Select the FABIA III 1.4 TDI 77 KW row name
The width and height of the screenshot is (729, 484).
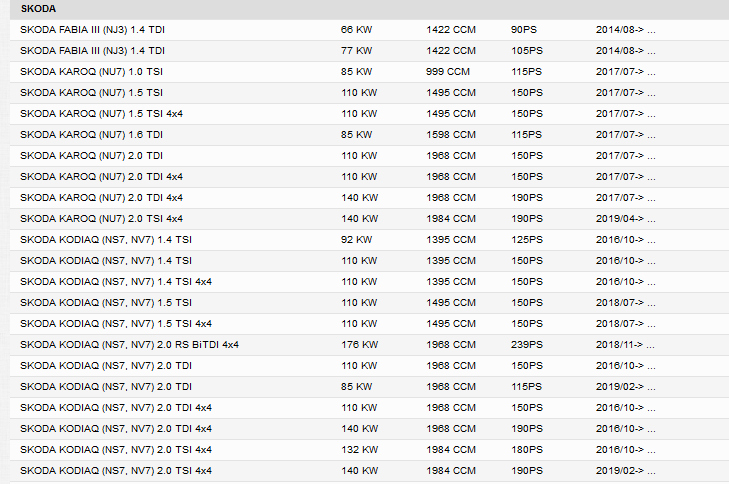(93, 51)
